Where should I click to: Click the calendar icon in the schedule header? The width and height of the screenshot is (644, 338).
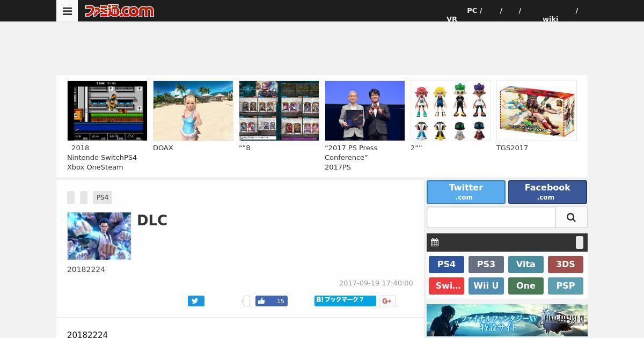coord(435,243)
